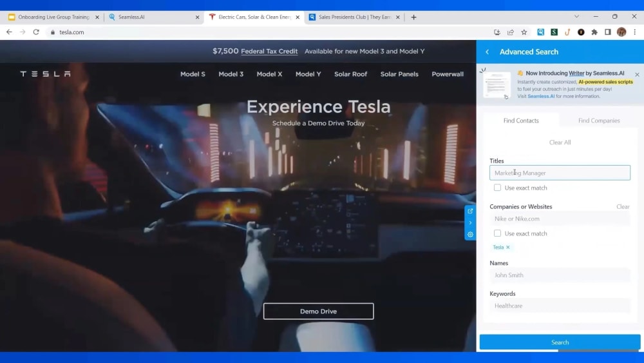Click Clear All filters
The image size is (644, 363).
coord(560,142)
